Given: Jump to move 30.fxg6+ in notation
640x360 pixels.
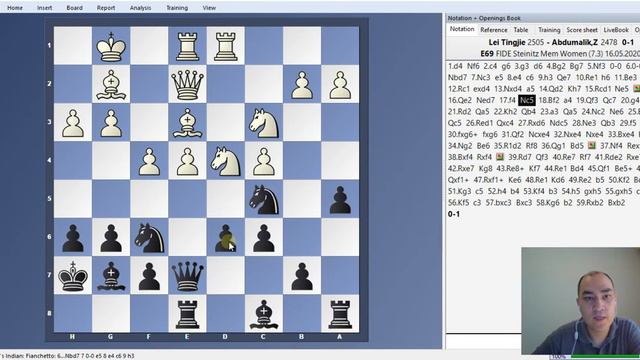Looking at the screenshot, I should (x=462, y=134).
